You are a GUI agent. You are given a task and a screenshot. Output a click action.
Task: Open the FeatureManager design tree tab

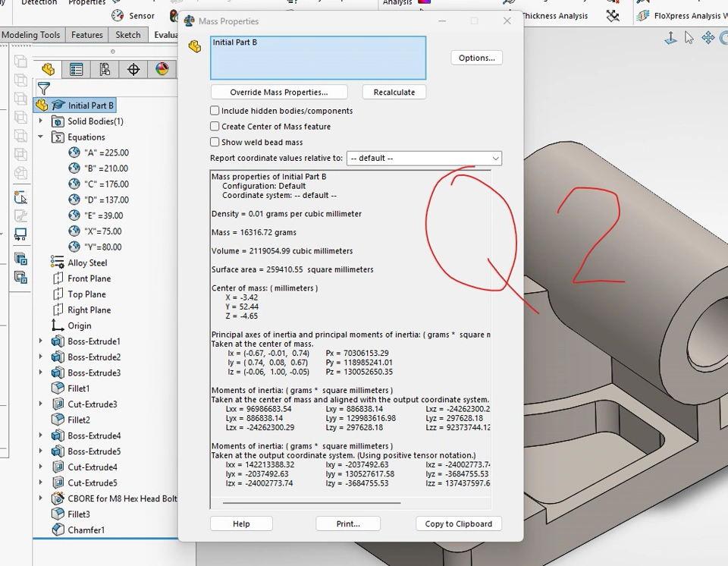49,69
